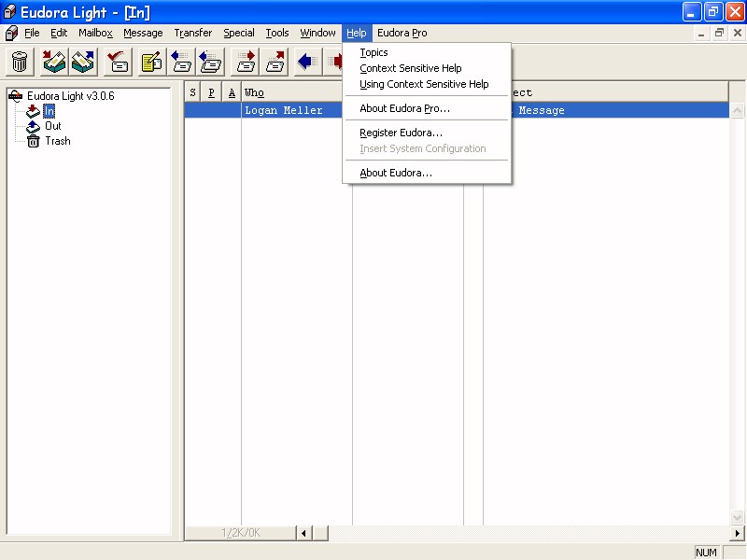Open the Edit menu
The height and width of the screenshot is (560, 747).
59,33
